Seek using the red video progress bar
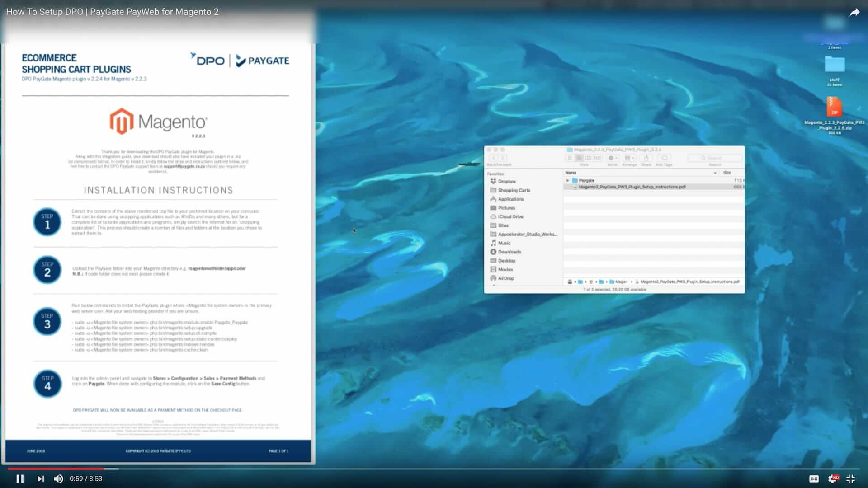Image resolution: width=868 pixels, height=488 pixels. [56, 469]
